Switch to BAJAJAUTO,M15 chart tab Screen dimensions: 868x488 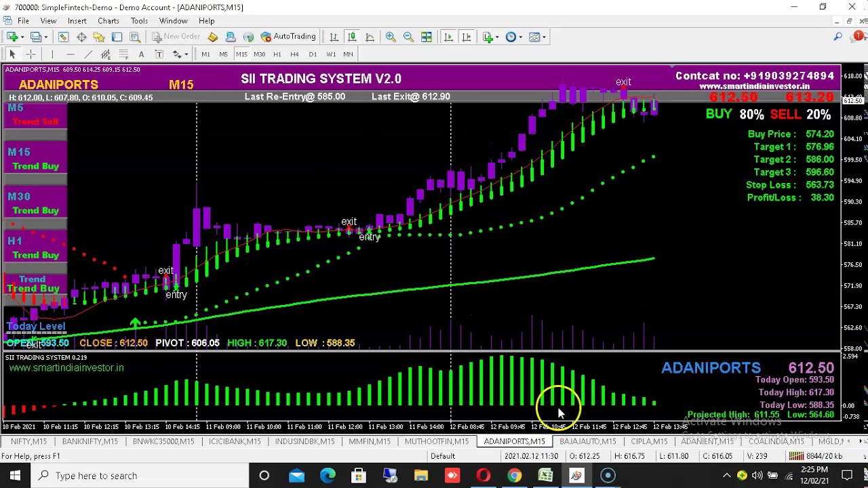(x=587, y=441)
